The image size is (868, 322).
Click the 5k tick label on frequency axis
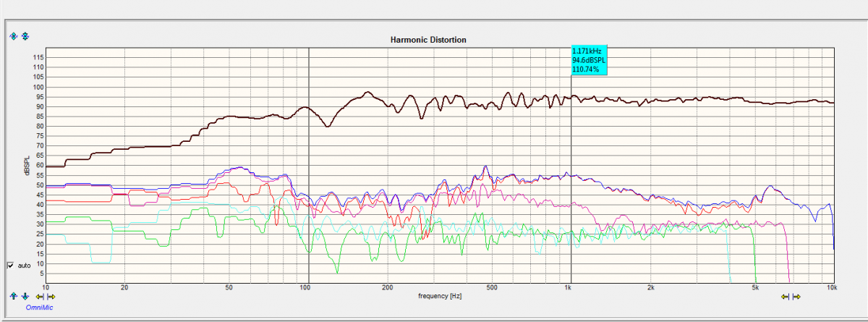[x=754, y=287]
